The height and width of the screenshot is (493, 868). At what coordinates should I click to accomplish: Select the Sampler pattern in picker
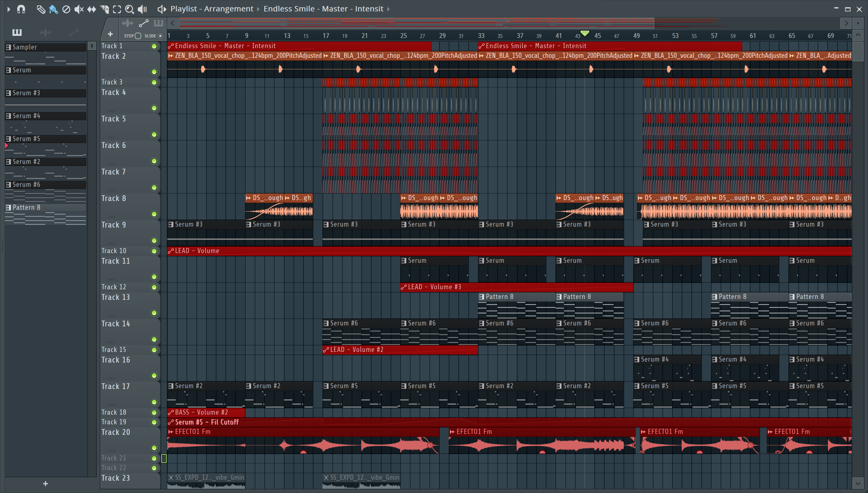tap(46, 47)
